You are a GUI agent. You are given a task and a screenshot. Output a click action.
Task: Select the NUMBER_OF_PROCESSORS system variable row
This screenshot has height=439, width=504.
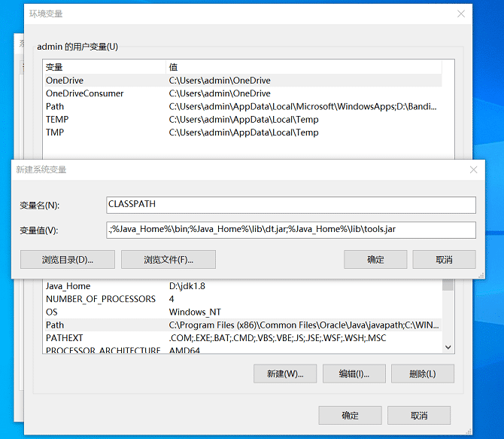click(242, 299)
